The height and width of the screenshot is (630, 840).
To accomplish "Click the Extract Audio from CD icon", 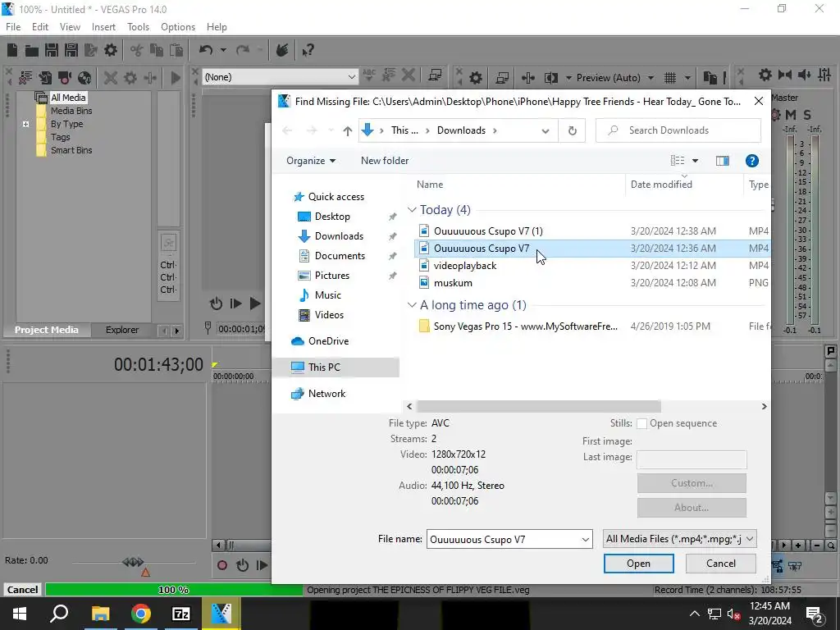I will point(84,78).
